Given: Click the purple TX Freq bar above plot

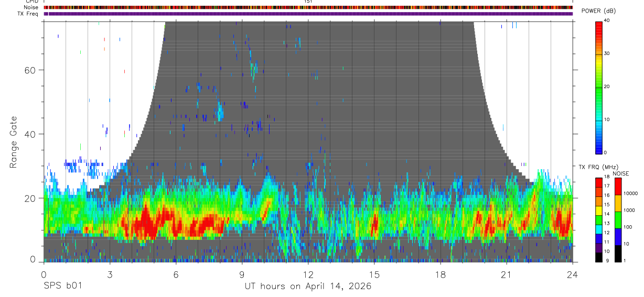Looking at the screenshot, I should click(308, 14).
